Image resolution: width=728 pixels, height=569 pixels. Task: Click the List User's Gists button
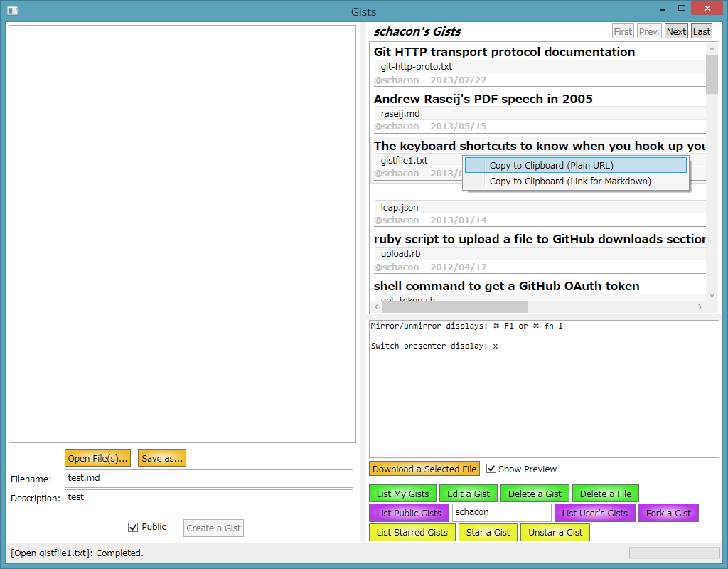click(x=595, y=513)
